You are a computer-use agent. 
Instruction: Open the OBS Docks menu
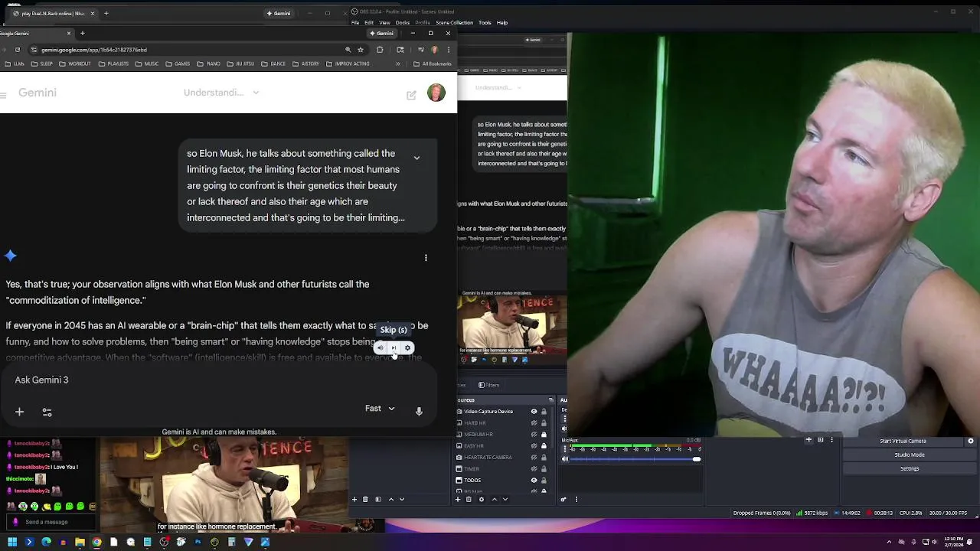[403, 23]
